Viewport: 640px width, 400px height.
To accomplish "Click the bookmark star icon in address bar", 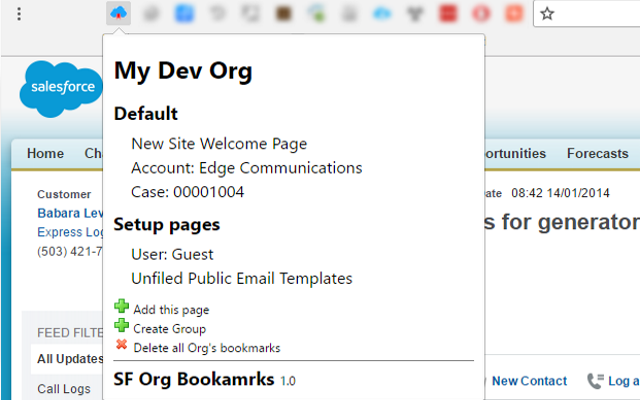I will pyautogui.click(x=547, y=14).
